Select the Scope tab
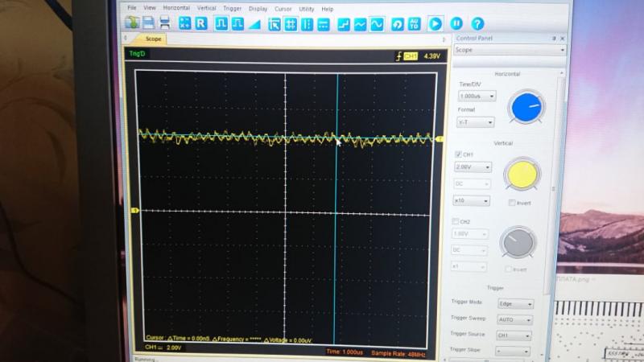Image resolution: width=644 pixels, height=362 pixels. [153, 39]
